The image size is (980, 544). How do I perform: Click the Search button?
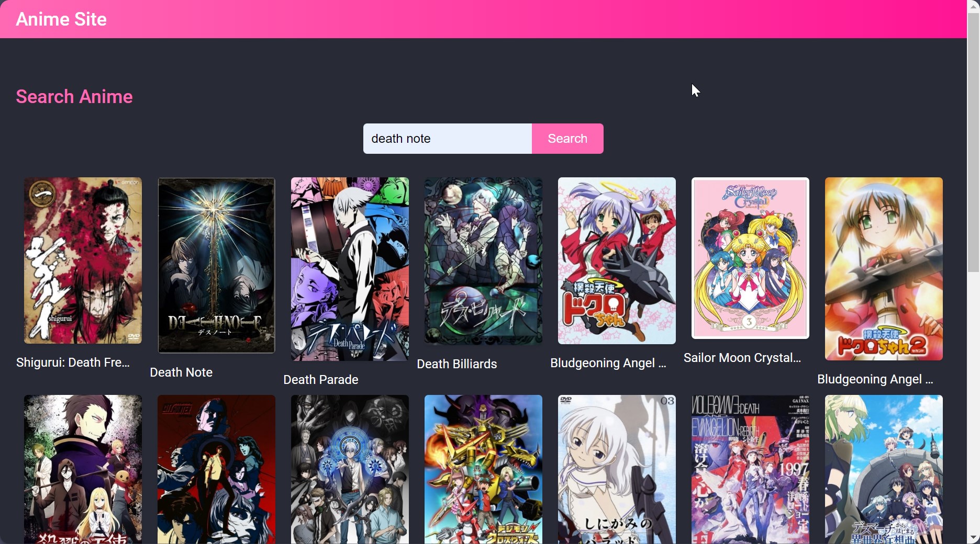click(x=567, y=139)
